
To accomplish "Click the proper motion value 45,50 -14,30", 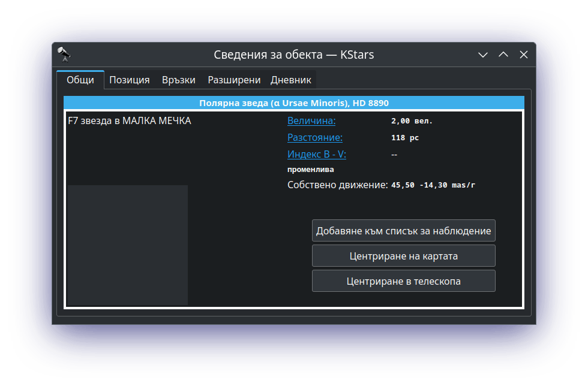I will coord(433,185).
